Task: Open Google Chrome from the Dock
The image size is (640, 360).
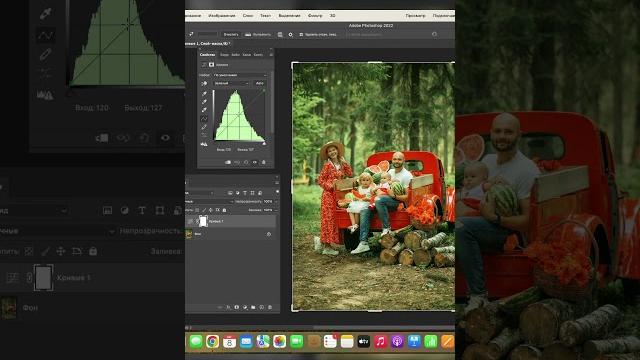Action: (212, 341)
